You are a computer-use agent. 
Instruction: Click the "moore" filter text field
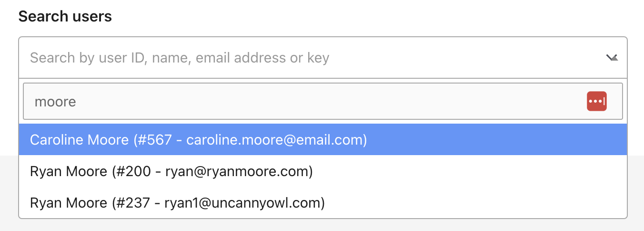point(305,101)
